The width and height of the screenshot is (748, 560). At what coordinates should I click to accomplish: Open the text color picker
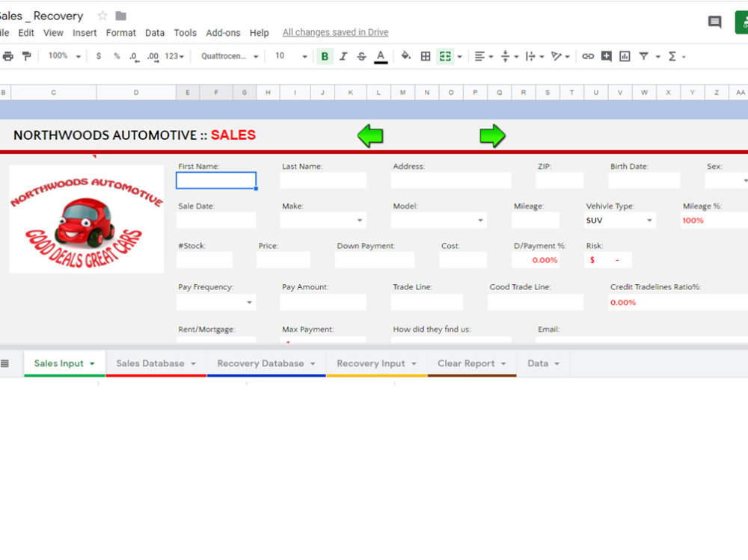(x=380, y=57)
